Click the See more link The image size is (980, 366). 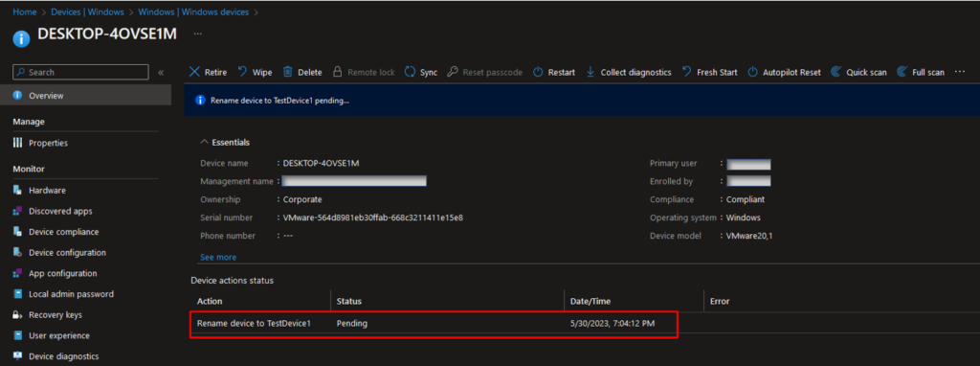[x=218, y=257]
